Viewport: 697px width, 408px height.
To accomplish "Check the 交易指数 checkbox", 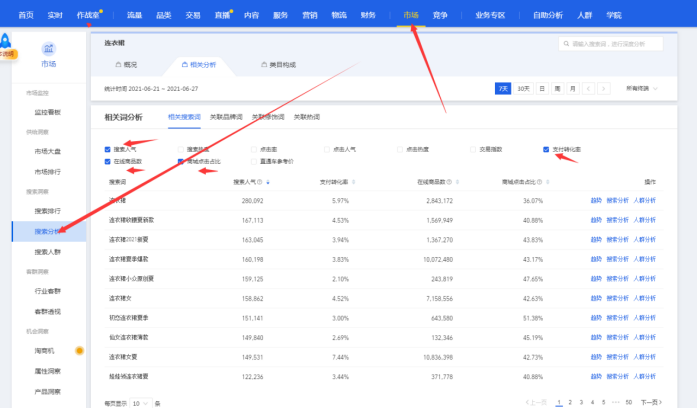I will (x=473, y=149).
